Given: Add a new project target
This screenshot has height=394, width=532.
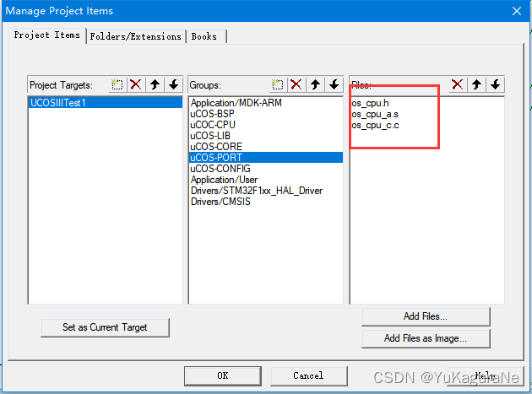Looking at the screenshot, I should point(117,84).
